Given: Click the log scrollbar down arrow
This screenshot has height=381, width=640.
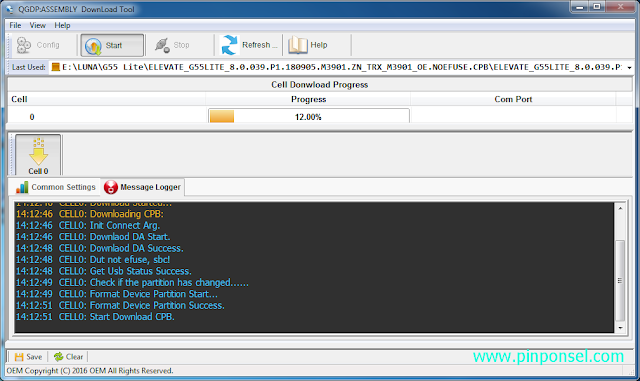Looking at the screenshot, I should tap(620, 328).
